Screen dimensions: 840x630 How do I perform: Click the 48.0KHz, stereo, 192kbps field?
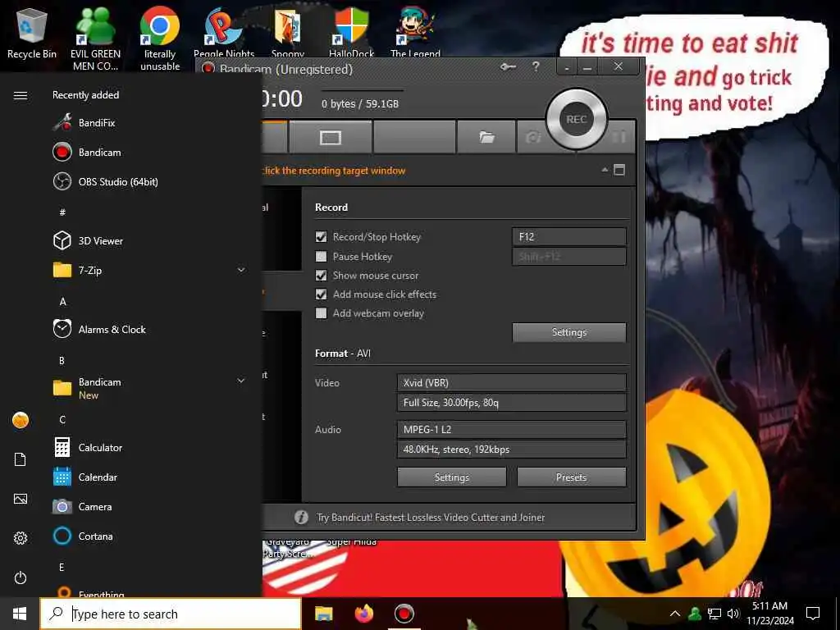coord(512,449)
